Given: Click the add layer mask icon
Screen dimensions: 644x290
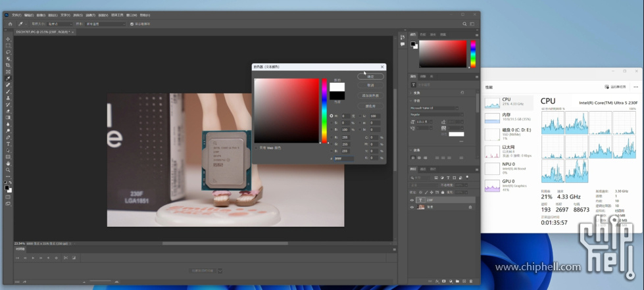Looking at the screenshot, I should coord(443,281).
